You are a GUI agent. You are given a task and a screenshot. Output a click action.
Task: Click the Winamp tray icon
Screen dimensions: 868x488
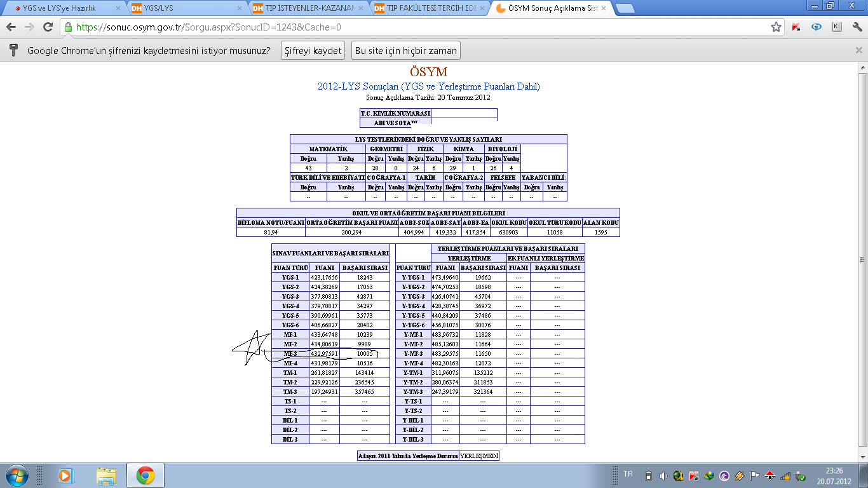click(739, 475)
